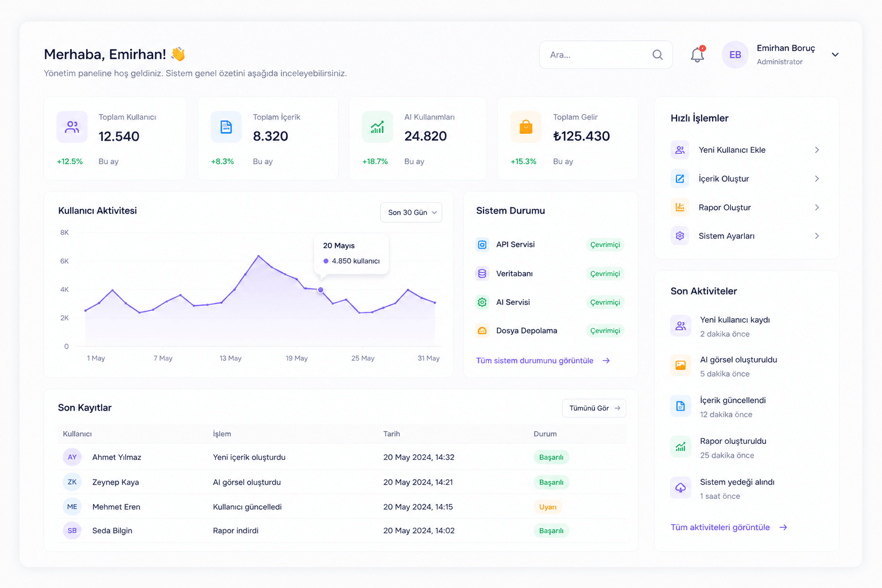
Task: Select Yeni Kullanıcı Ekle quick action
Action: [746, 150]
